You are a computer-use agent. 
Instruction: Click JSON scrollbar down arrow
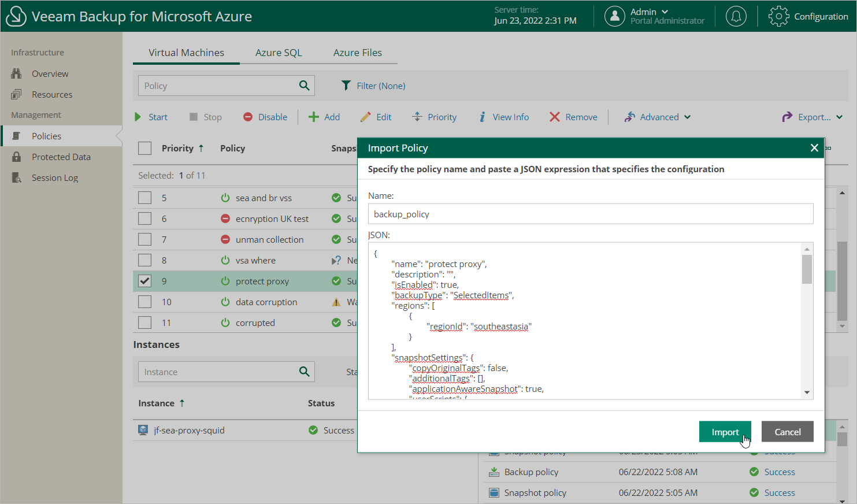coord(807,393)
